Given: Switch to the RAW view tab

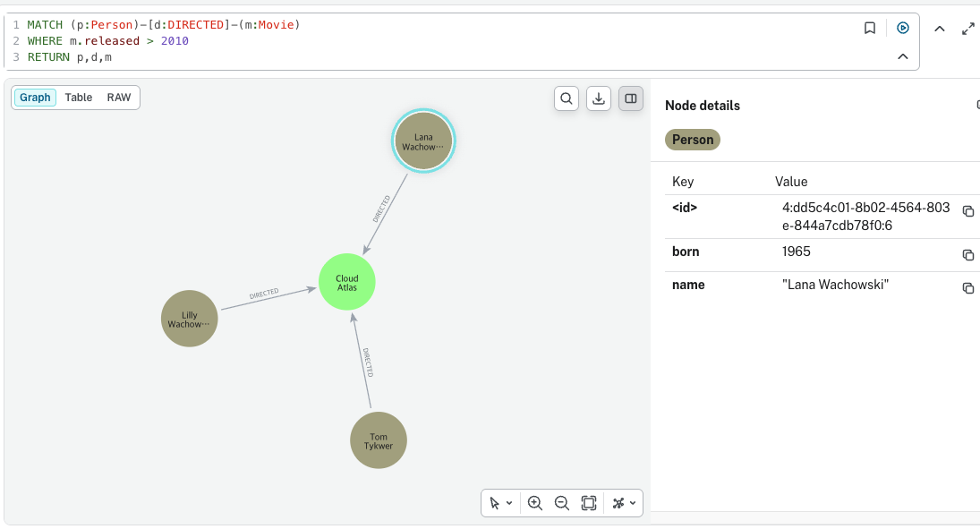Looking at the screenshot, I should tap(119, 98).
